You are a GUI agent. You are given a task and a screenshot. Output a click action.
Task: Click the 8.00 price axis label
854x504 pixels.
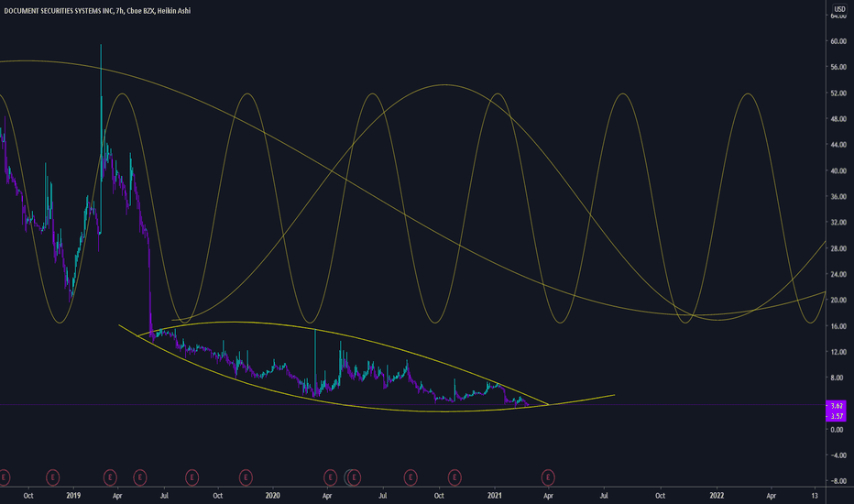[838, 378]
